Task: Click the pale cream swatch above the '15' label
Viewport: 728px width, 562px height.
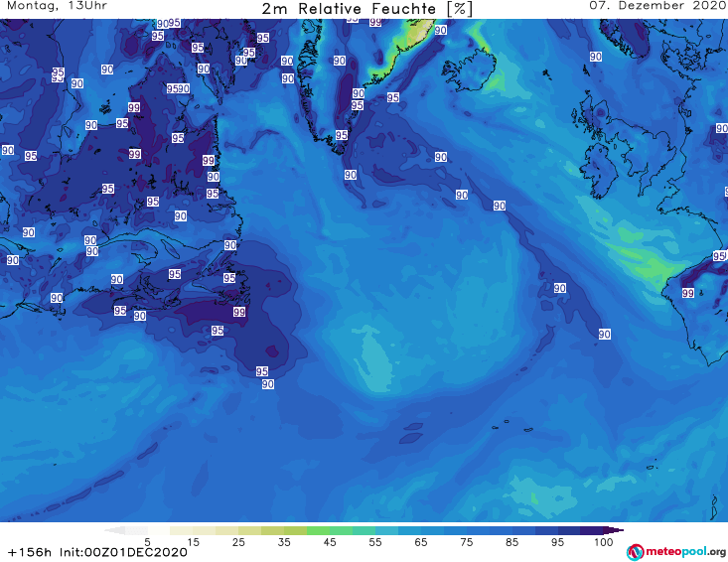Action: [x=182, y=530]
